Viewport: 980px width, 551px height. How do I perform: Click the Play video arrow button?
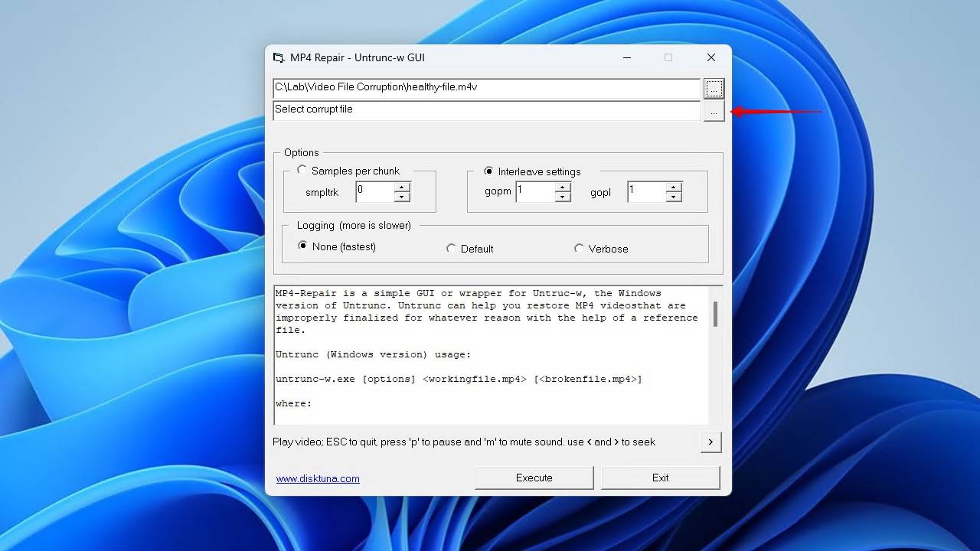[710, 442]
